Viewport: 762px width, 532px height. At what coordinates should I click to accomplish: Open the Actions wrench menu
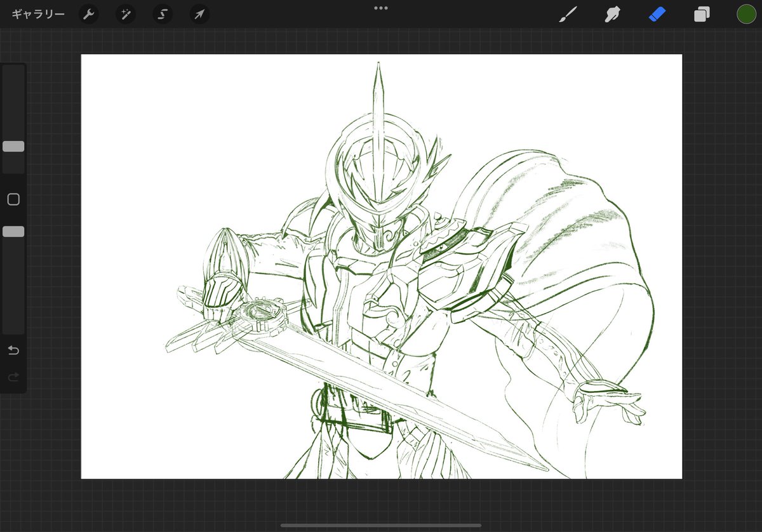point(88,14)
